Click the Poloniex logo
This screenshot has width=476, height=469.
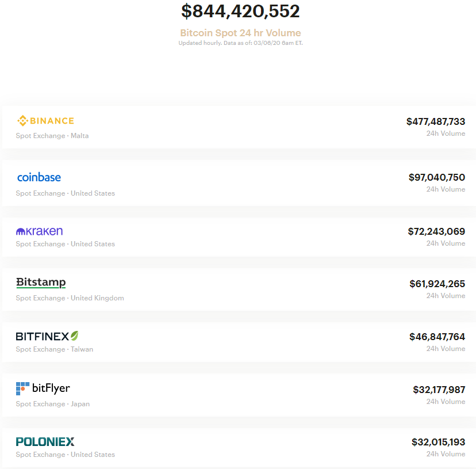(x=45, y=441)
